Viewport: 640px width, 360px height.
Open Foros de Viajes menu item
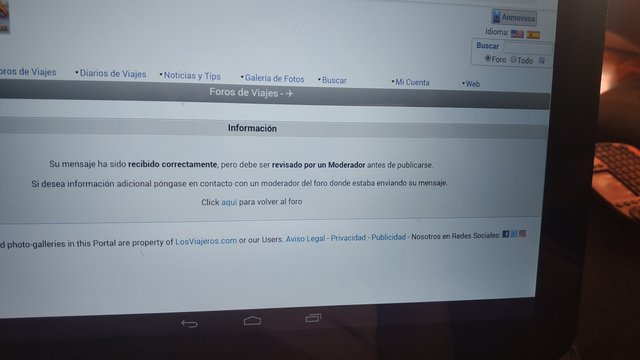pyautogui.click(x=28, y=72)
